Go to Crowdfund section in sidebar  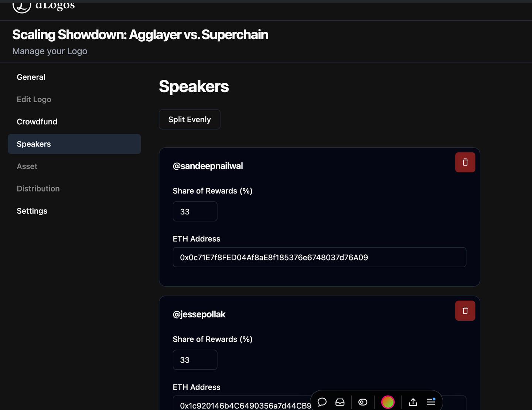[x=37, y=122]
